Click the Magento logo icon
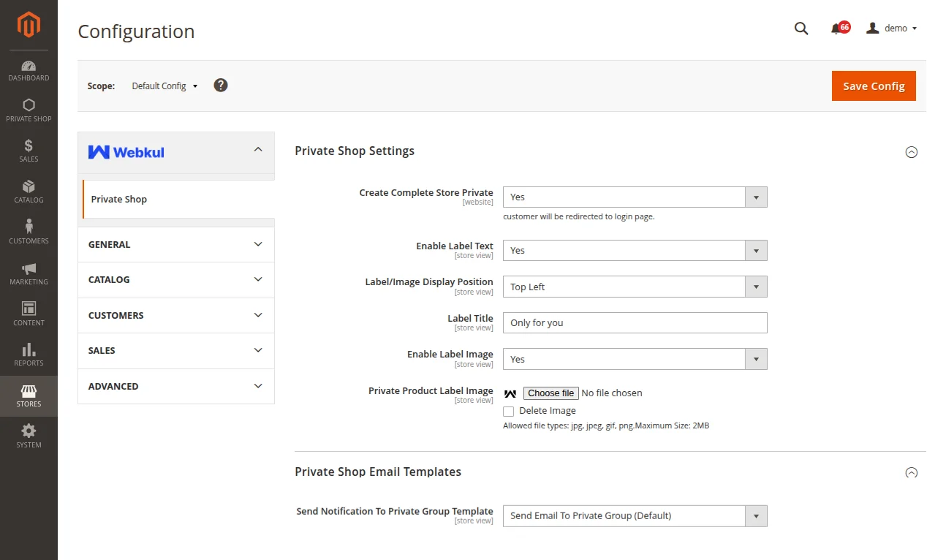This screenshot has width=946, height=560. click(x=29, y=26)
